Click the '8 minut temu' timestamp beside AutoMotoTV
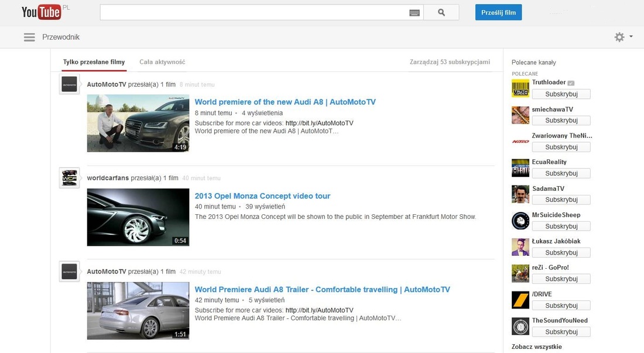644x353 pixels. (197, 84)
